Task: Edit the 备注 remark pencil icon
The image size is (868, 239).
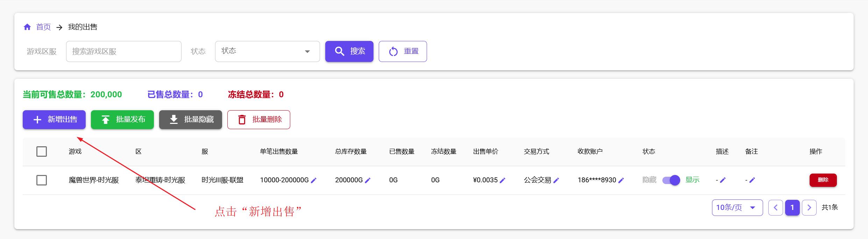Action: coord(752,180)
